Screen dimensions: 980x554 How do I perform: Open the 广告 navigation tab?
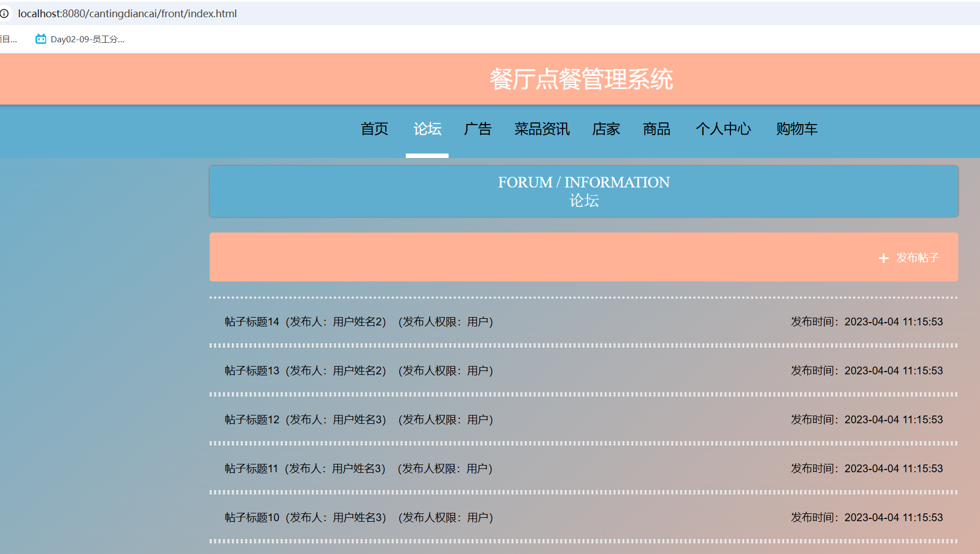pyautogui.click(x=477, y=129)
